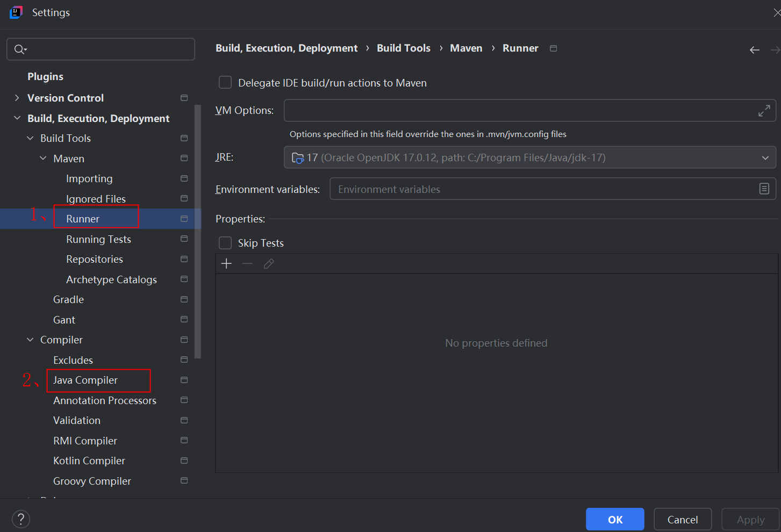Click project icon next to Archetype Catalogs
The image size is (781, 532).
click(184, 279)
